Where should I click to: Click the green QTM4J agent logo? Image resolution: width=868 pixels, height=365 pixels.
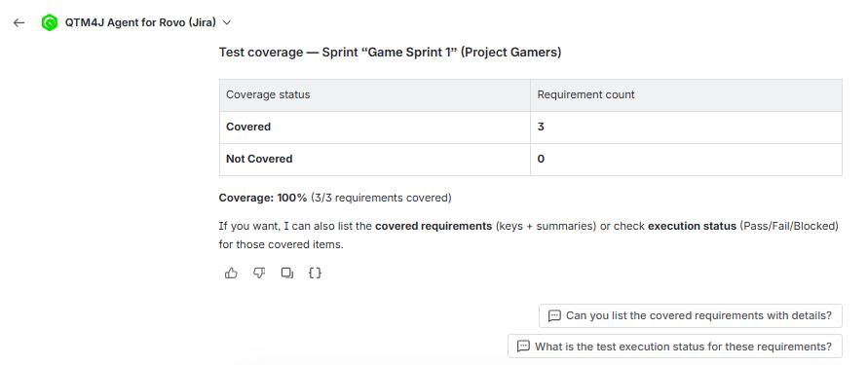tap(50, 22)
